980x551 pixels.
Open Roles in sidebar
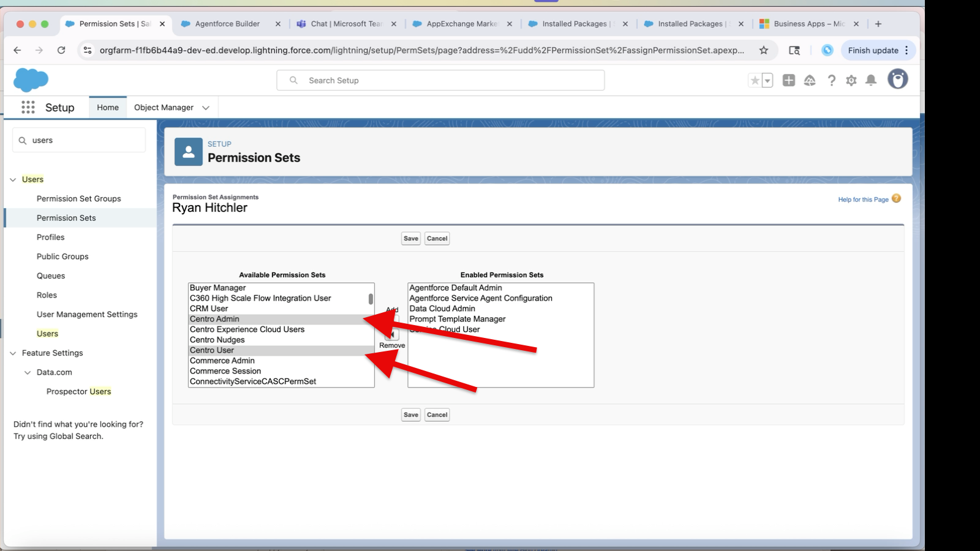point(47,295)
